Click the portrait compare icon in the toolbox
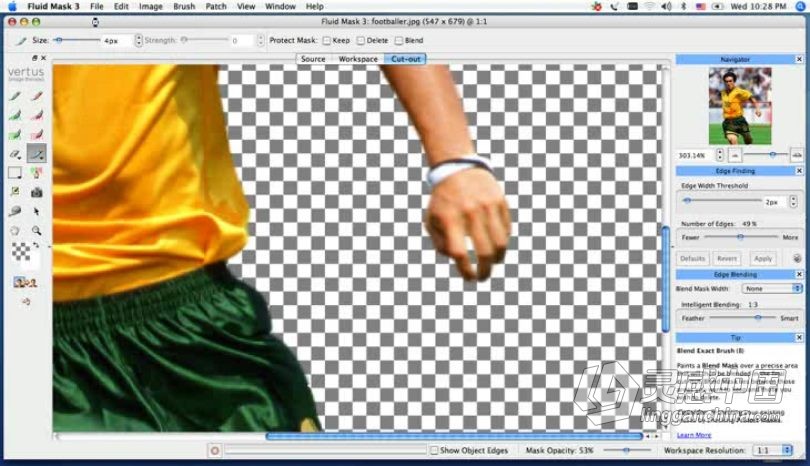 pyautogui.click(x=25, y=282)
